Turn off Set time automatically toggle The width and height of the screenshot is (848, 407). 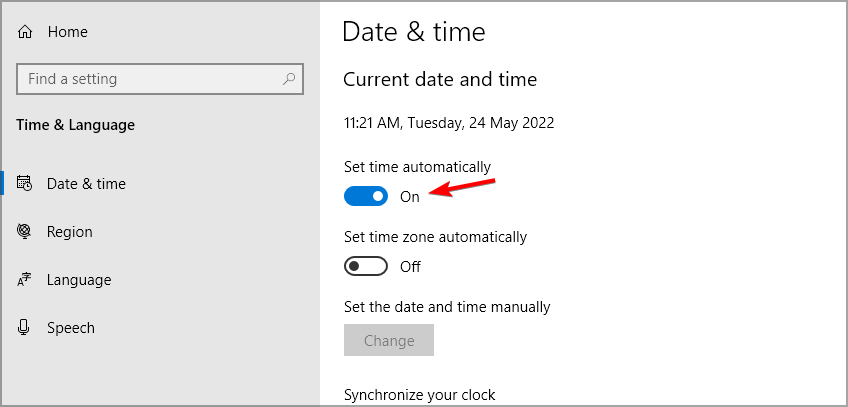coord(365,197)
